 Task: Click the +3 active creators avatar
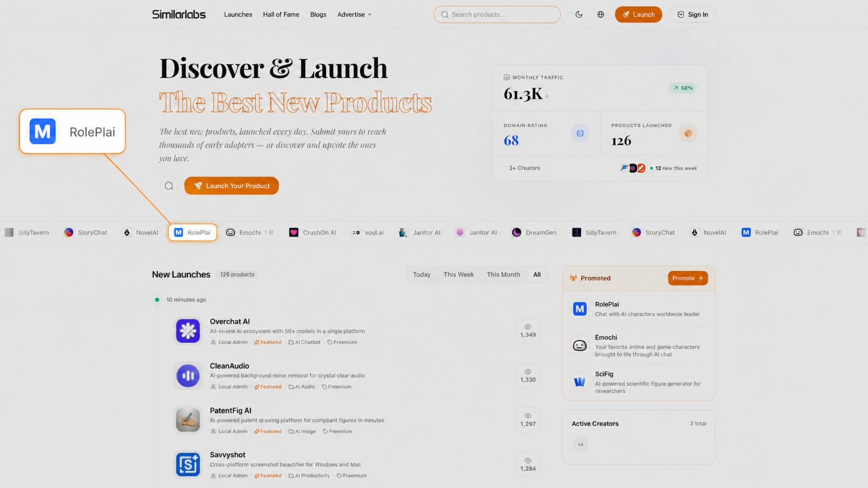coord(580,444)
